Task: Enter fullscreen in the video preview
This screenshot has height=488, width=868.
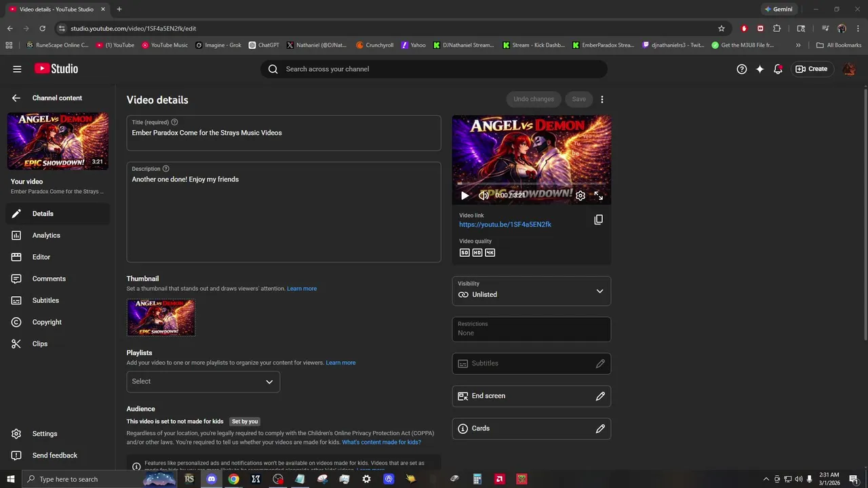Action: pyautogui.click(x=599, y=196)
